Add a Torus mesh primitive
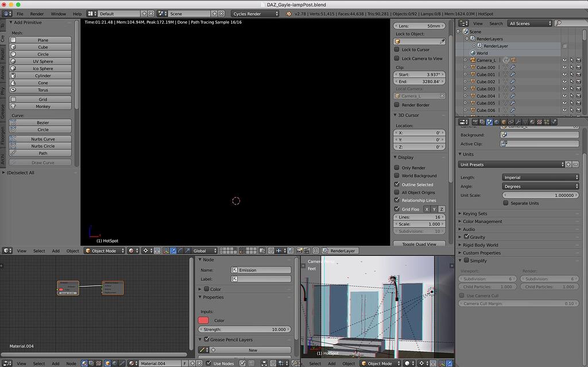 coord(40,90)
